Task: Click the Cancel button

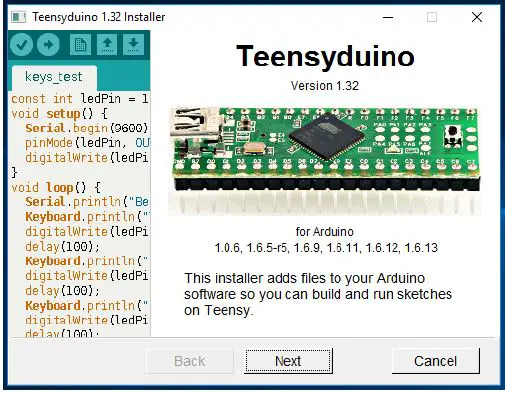Action: [x=435, y=361]
